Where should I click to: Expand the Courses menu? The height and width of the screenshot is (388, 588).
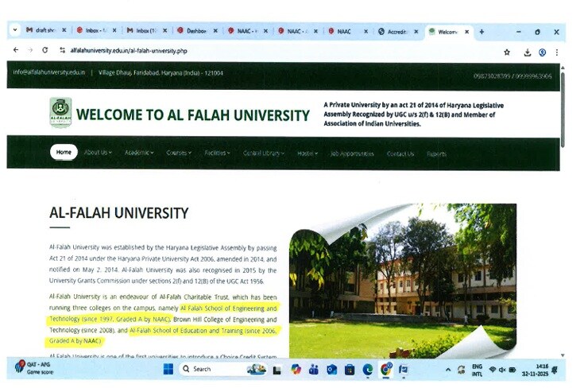tap(179, 153)
